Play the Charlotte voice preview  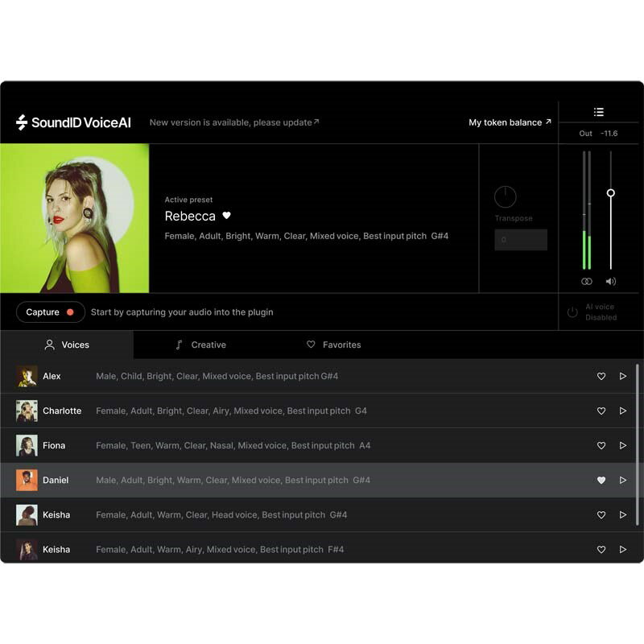coord(623,411)
